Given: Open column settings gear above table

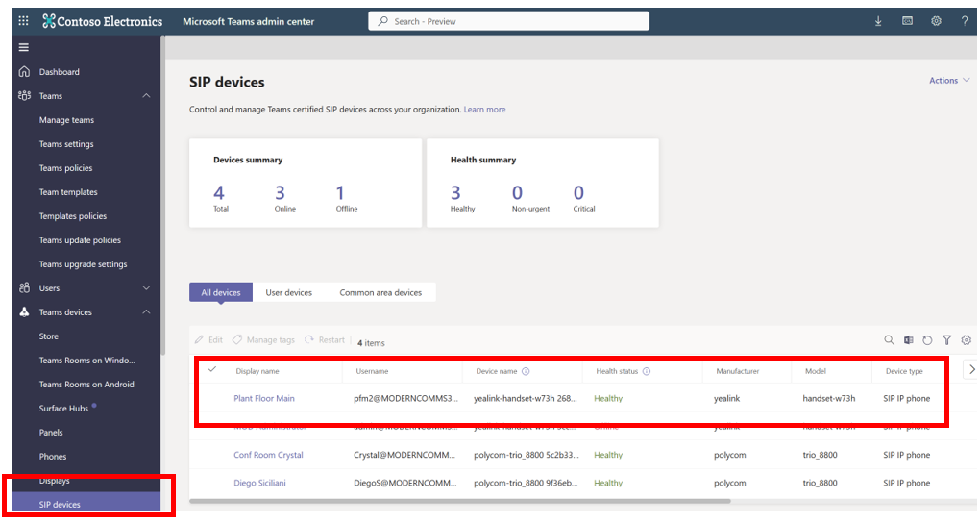Looking at the screenshot, I should coord(967,339).
